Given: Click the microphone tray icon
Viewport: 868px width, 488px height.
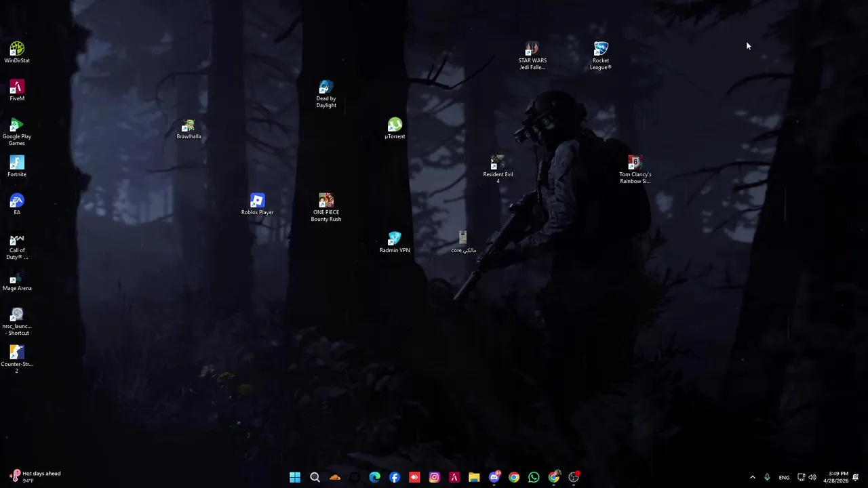Looking at the screenshot, I should tap(767, 477).
